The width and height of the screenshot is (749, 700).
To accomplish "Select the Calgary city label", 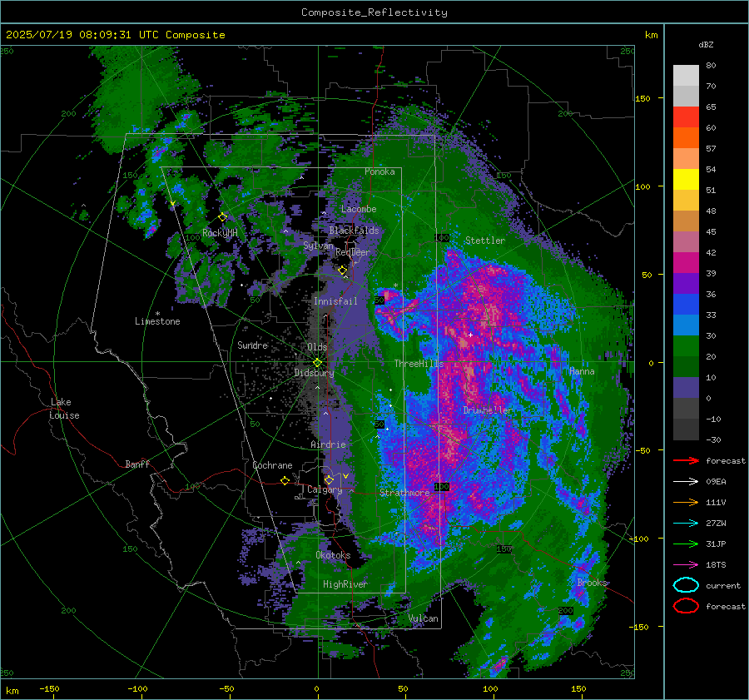I will [325, 489].
